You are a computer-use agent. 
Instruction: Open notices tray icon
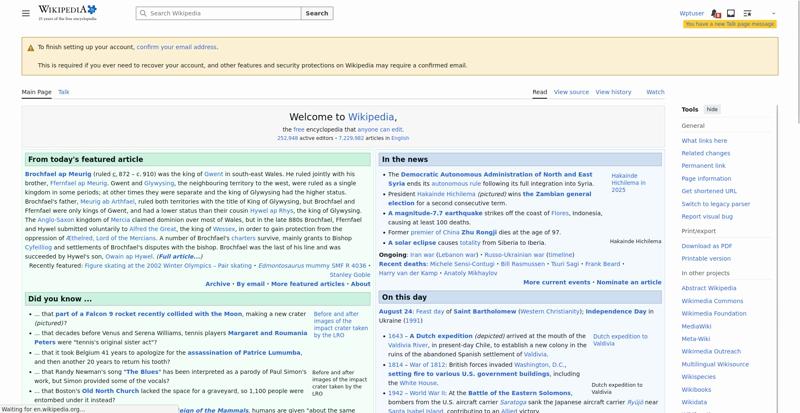731,13
